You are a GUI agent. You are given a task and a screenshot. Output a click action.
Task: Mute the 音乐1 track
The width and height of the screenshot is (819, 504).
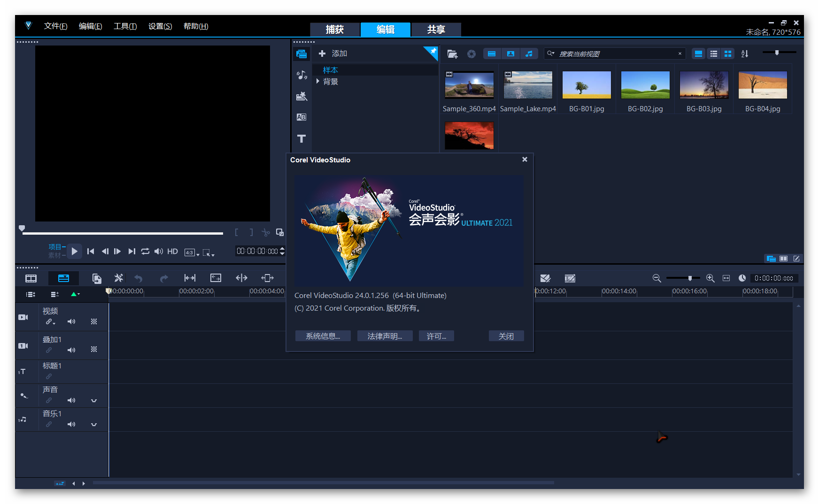(x=71, y=424)
